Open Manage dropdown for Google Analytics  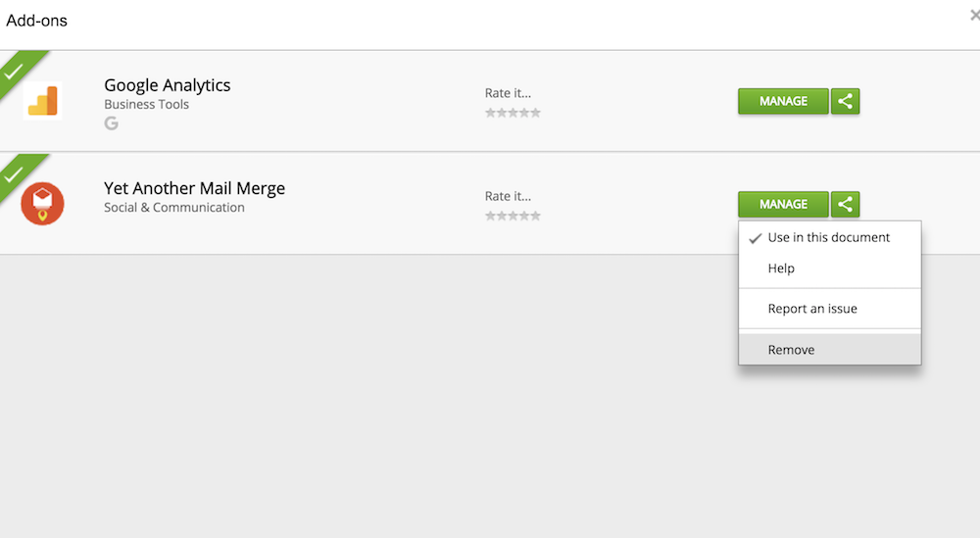tap(783, 101)
